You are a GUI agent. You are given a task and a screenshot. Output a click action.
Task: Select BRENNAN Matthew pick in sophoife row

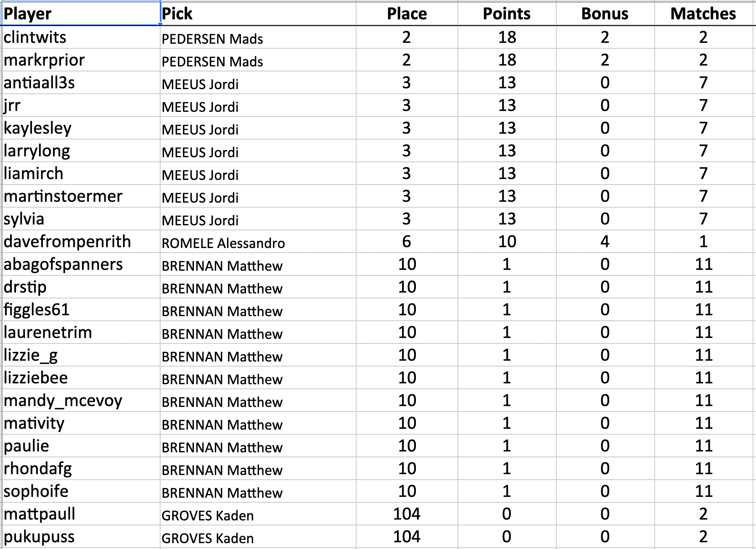[x=258, y=491]
